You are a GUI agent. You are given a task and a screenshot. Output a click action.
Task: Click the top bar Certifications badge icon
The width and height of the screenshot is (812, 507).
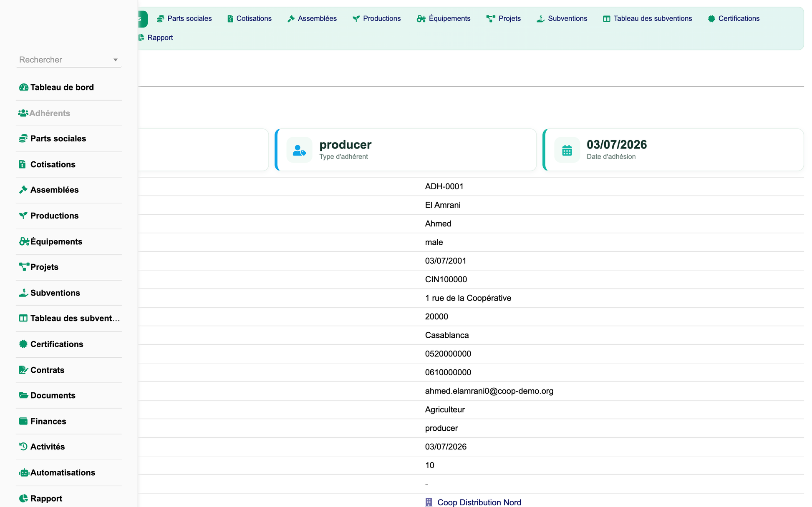711,19
